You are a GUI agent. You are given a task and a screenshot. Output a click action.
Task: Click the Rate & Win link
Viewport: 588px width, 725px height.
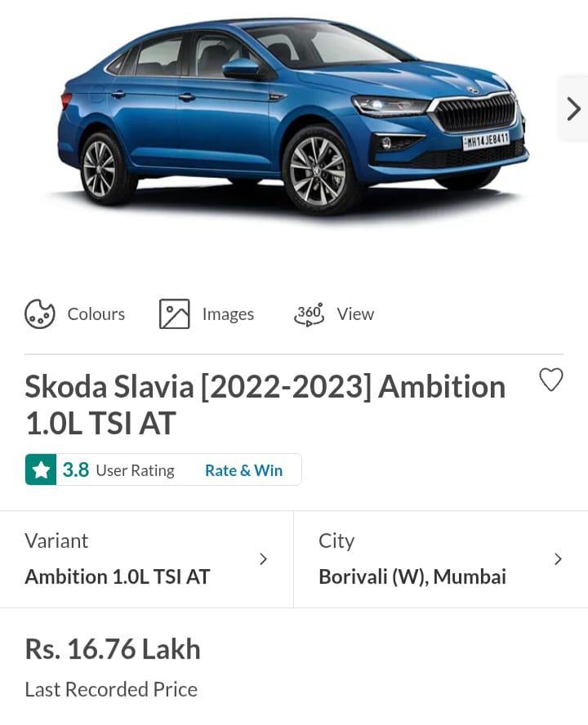click(x=244, y=470)
